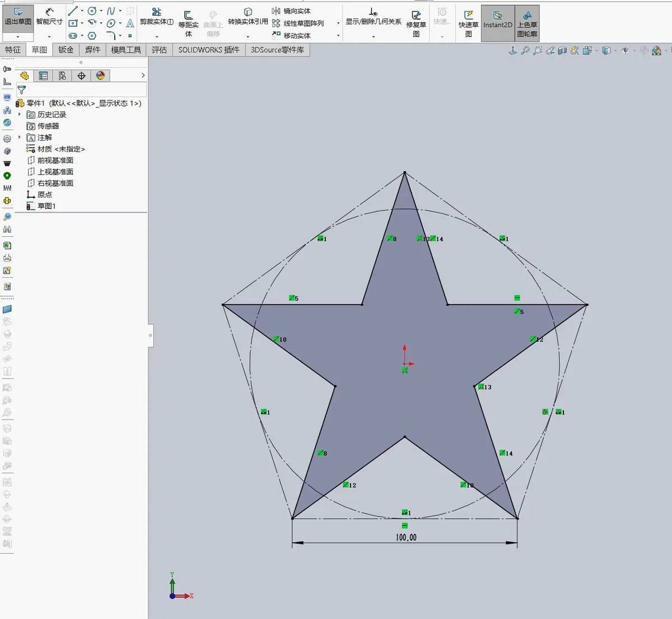Open the ConfigurationManager tab icon

pos(62,76)
